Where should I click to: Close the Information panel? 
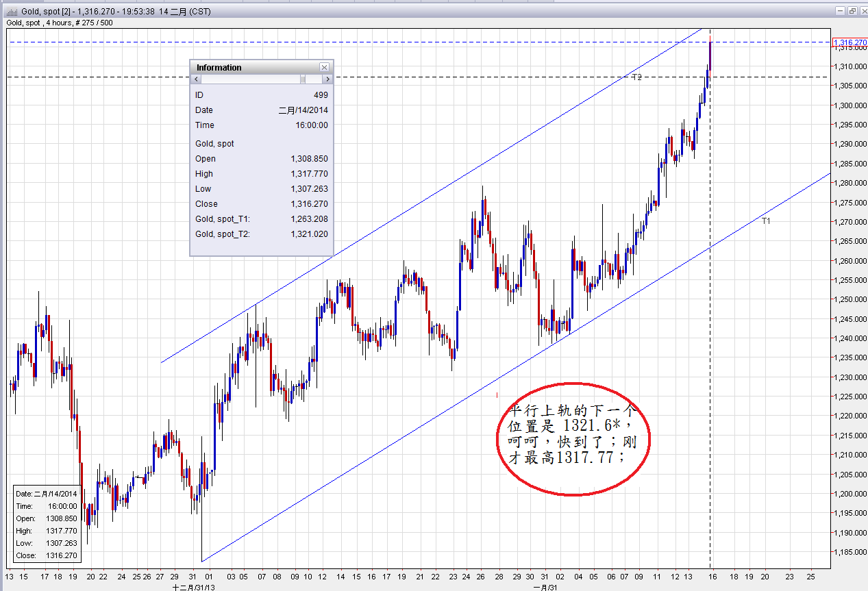tap(324, 67)
